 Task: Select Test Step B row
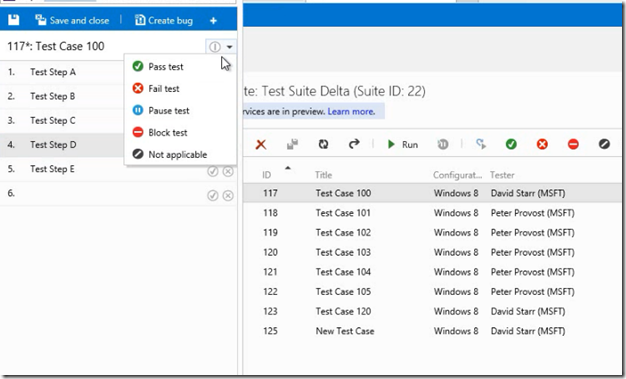coord(62,96)
